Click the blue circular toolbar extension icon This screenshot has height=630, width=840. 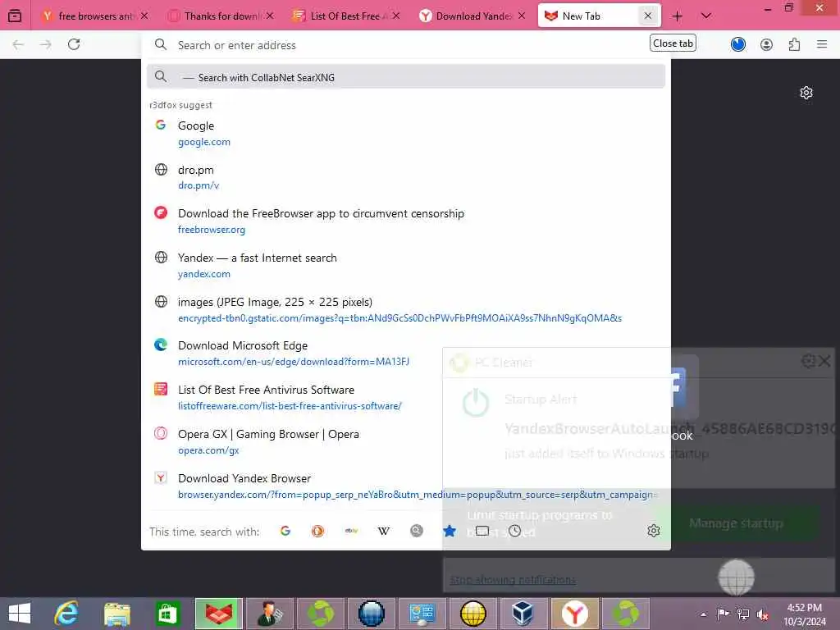(x=738, y=44)
